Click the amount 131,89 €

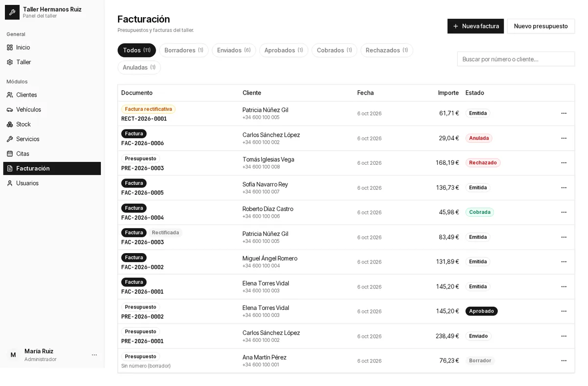(x=447, y=262)
